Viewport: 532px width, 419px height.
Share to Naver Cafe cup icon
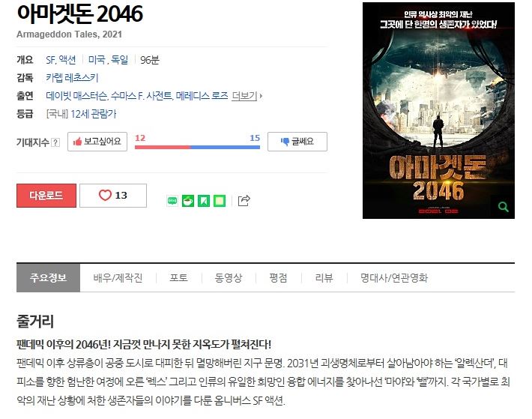tap(188, 201)
